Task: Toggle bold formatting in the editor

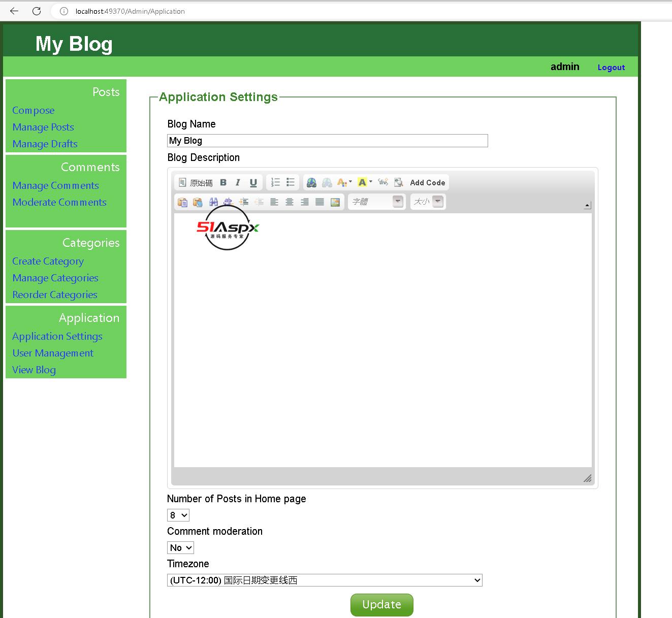Action: 223,183
